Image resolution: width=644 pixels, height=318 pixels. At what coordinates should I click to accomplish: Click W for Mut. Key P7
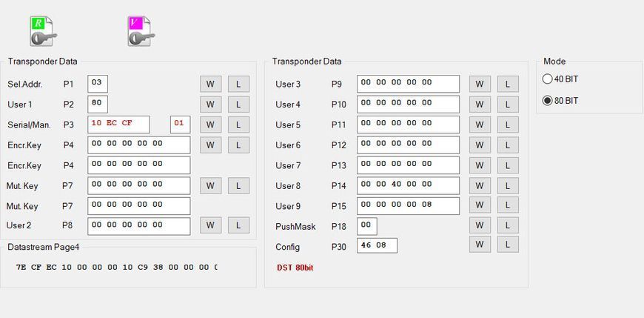click(211, 185)
